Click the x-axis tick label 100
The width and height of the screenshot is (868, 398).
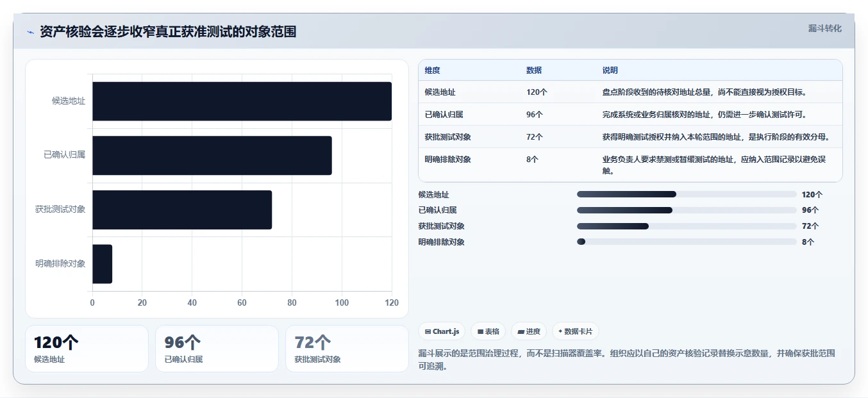(342, 303)
